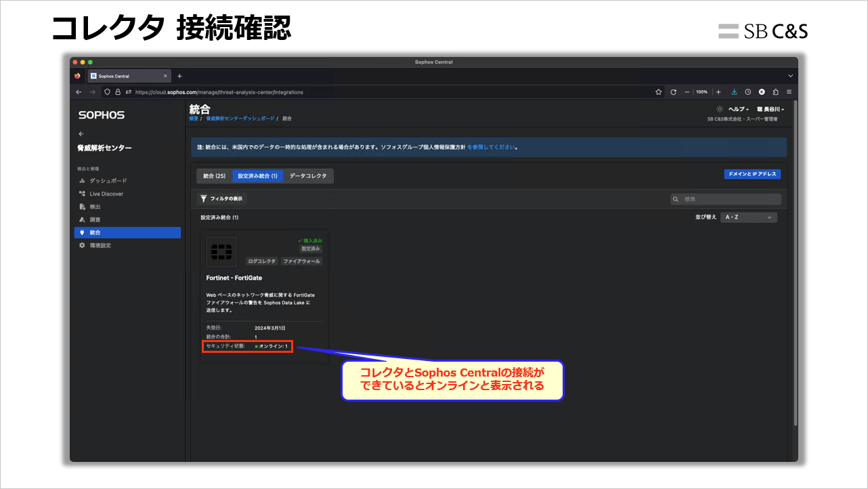Image resolution: width=868 pixels, height=489 pixels.
Task: Open the extensions puzzle icon
Action: coord(775,92)
